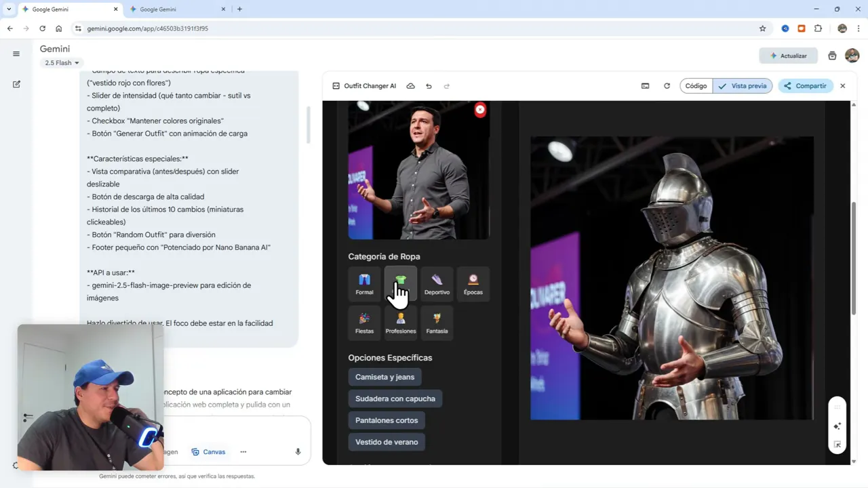Open the three-dots more tools menu in prompt box
The image size is (868, 488).
click(x=243, y=452)
